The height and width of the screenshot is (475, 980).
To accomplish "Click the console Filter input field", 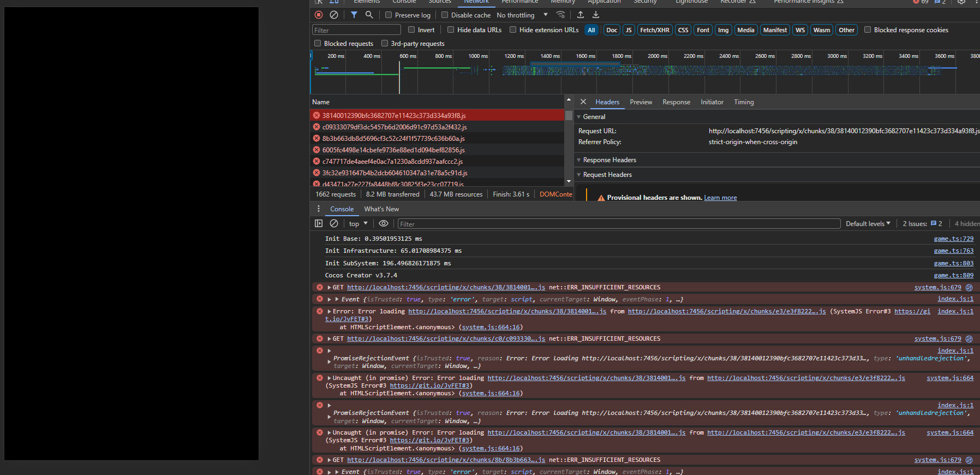I will (x=619, y=224).
